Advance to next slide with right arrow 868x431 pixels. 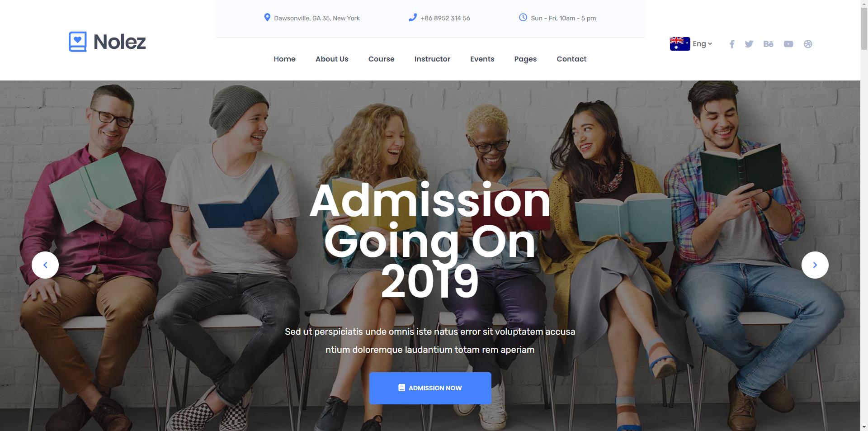(815, 265)
